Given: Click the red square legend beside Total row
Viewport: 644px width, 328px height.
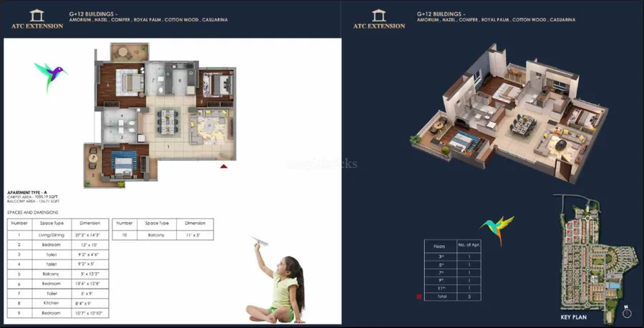Looking at the screenshot, I should tap(419, 295).
